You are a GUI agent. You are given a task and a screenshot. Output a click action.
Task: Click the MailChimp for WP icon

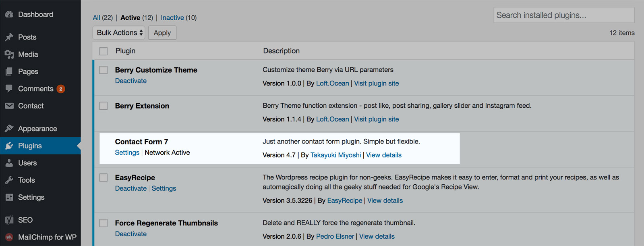coord(9,237)
